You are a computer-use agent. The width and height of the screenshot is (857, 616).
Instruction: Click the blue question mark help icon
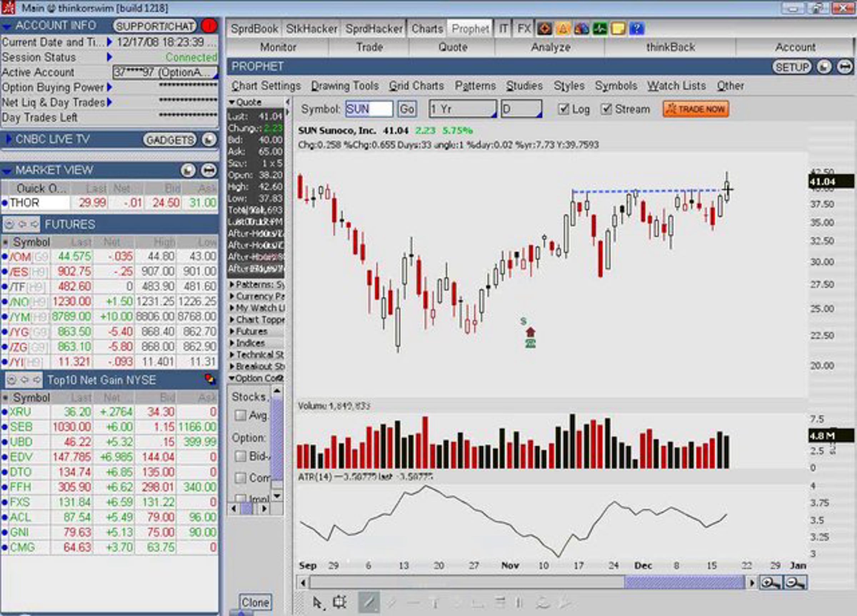pos(636,28)
